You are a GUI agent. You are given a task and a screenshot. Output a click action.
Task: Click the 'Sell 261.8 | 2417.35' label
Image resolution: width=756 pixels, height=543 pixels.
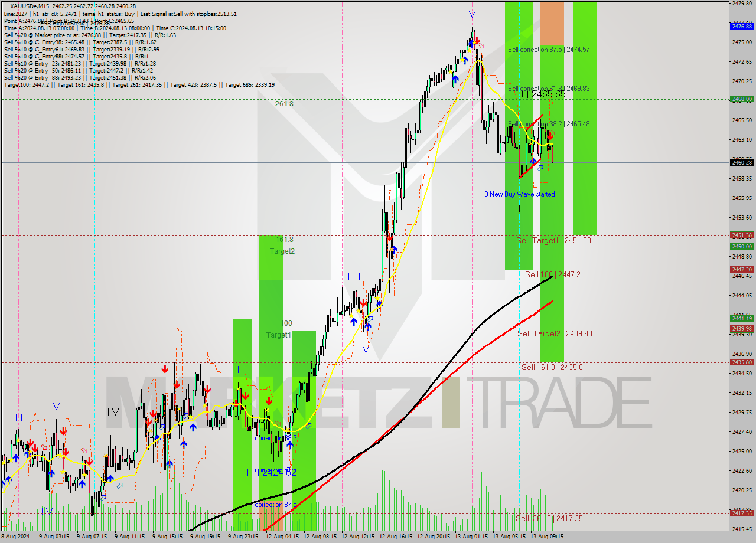(549, 518)
